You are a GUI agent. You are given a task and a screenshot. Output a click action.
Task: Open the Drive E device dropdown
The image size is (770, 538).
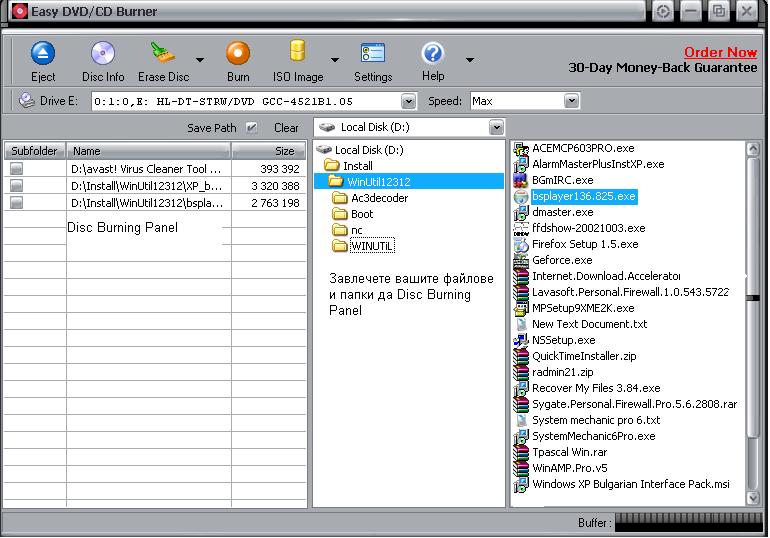click(x=408, y=102)
